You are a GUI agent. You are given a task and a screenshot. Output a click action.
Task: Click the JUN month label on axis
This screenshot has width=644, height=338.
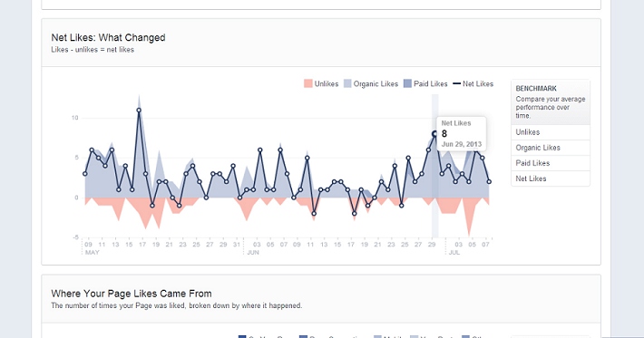tap(253, 253)
